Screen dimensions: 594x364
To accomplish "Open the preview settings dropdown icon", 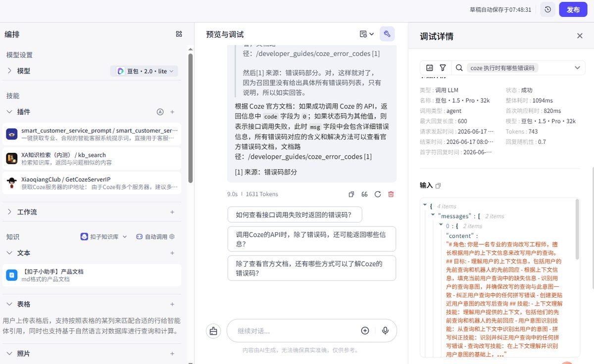I will coord(367,34).
